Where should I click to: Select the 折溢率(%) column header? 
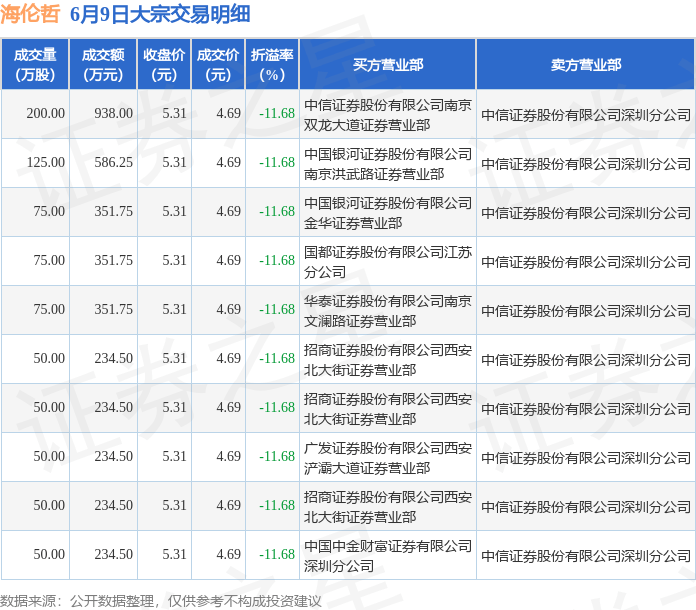[272, 65]
